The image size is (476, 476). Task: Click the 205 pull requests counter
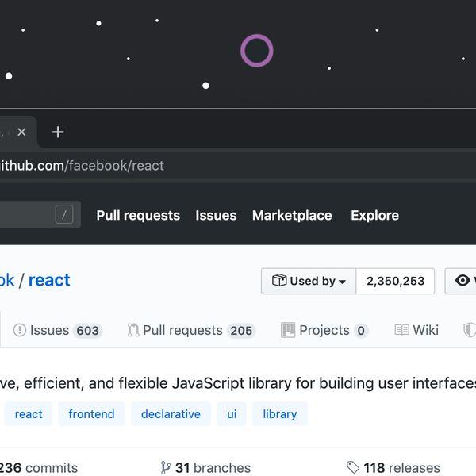(241, 331)
